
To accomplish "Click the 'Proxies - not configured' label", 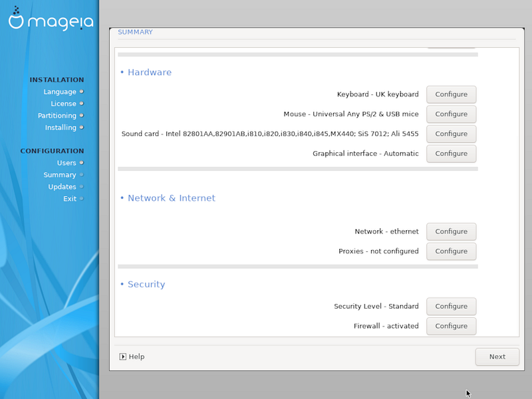I will [x=378, y=251].
